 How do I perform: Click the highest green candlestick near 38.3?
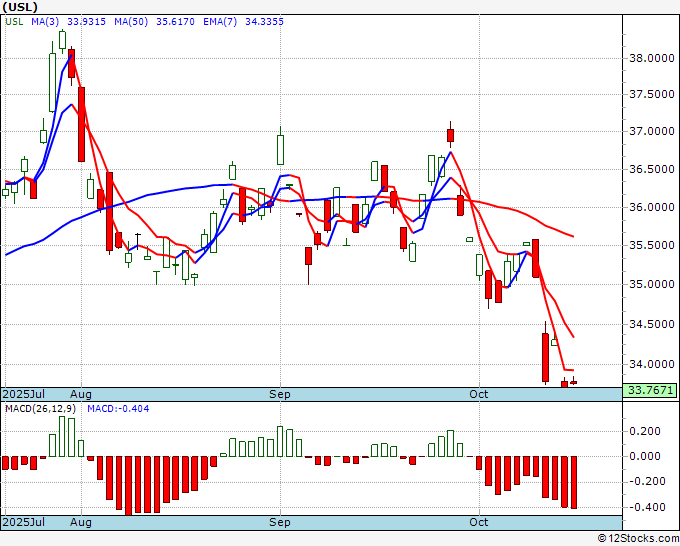[62, 40]
